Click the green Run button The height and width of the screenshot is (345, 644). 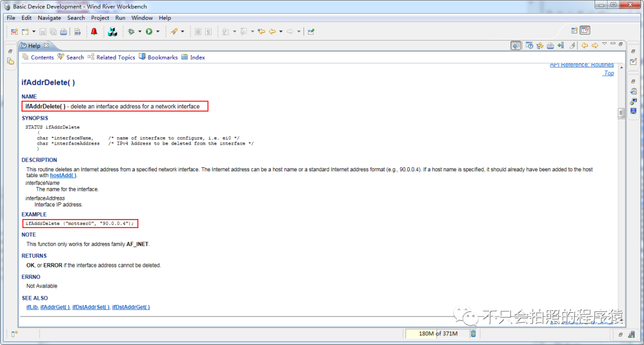(149, 32)
